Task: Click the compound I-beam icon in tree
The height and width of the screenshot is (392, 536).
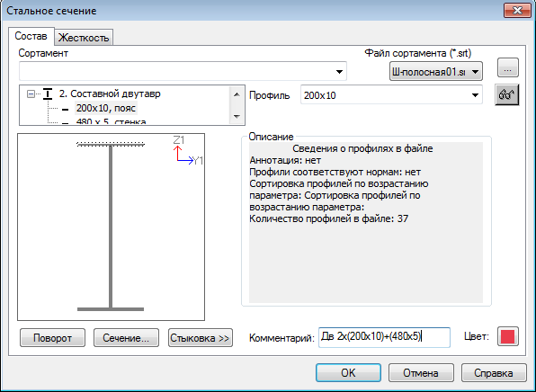Action: pos(48,94)
